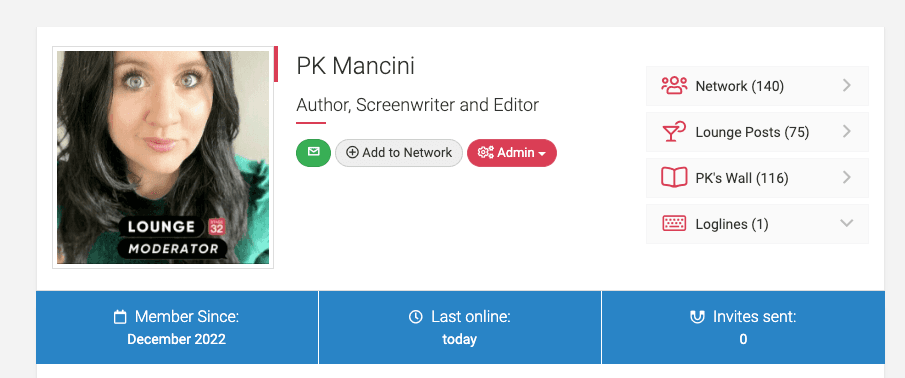The width and height of the screenshot is (905, 378).
Task: Click the gears icon in Admin button
Action: tap(485, 153)
